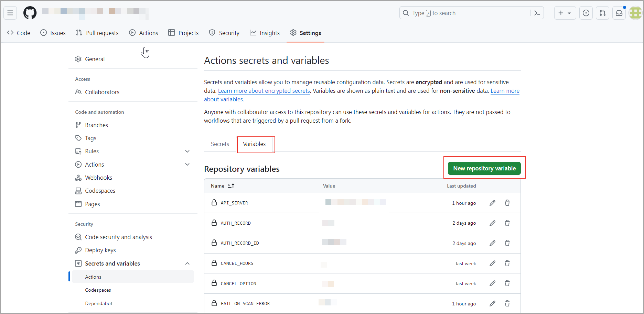Open the Insights tab
The image size is (644, 314).
click(x=265, y=33)
